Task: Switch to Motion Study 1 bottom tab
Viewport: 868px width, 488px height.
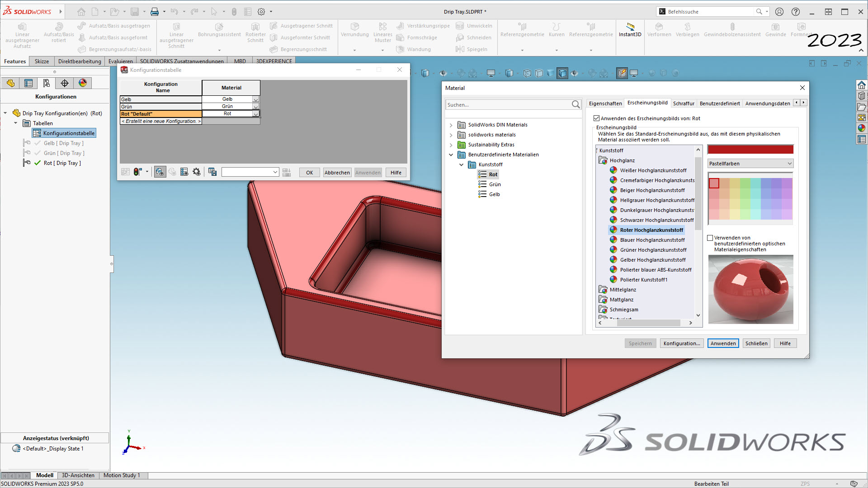Action: (x=122, y=475)
